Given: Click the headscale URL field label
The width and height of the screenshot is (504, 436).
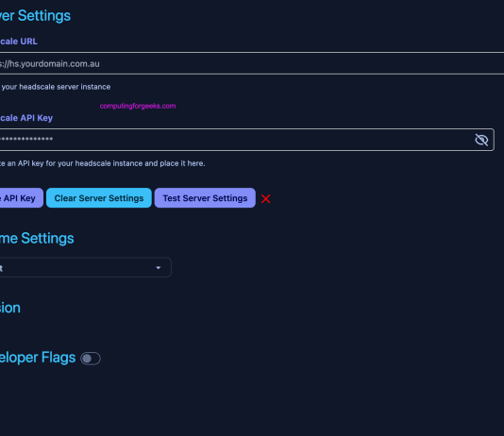Looking at the screenshot, I should click(19, 42).
